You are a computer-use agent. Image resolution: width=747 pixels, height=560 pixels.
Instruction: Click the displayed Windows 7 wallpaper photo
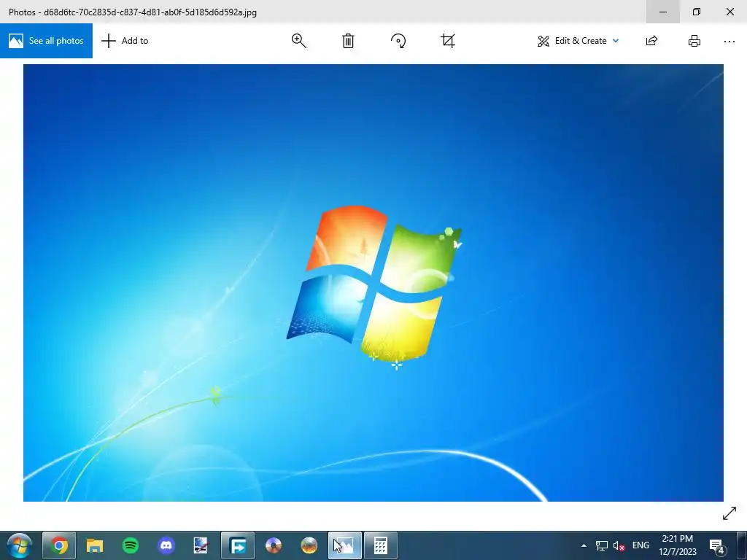click(x=373, y=283)
